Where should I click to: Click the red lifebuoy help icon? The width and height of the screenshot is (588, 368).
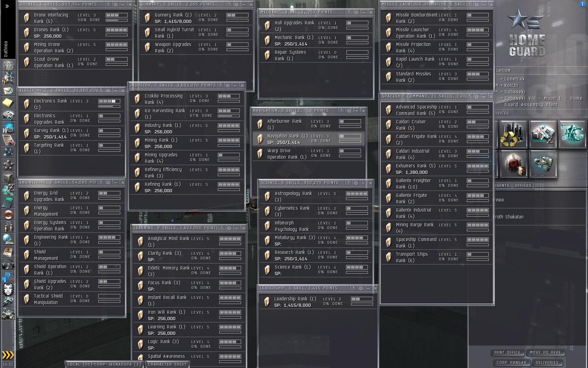point(8,214)
